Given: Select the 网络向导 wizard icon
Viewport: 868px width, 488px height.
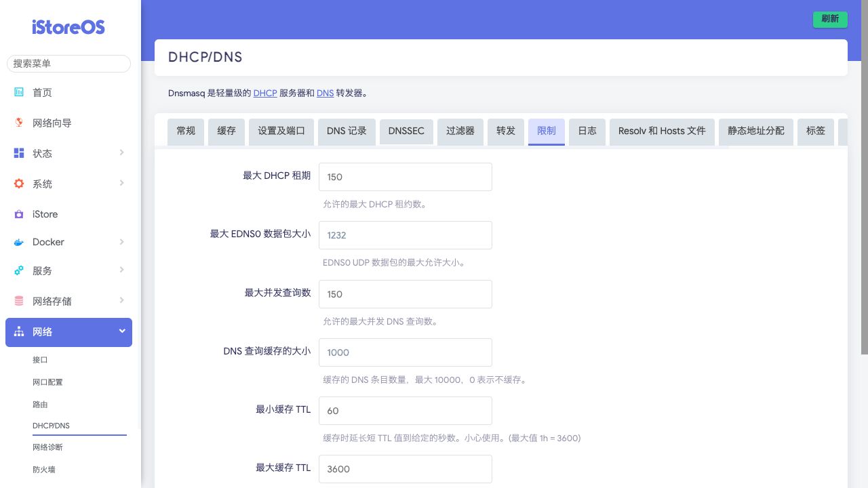Looking at the screenshot, I should (x=19, y=123).
